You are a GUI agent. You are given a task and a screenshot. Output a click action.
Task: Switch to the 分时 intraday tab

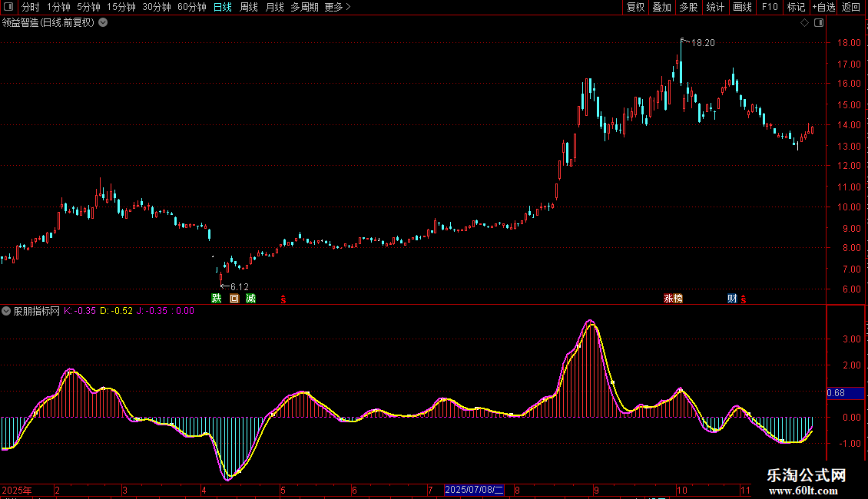[30, 8]
